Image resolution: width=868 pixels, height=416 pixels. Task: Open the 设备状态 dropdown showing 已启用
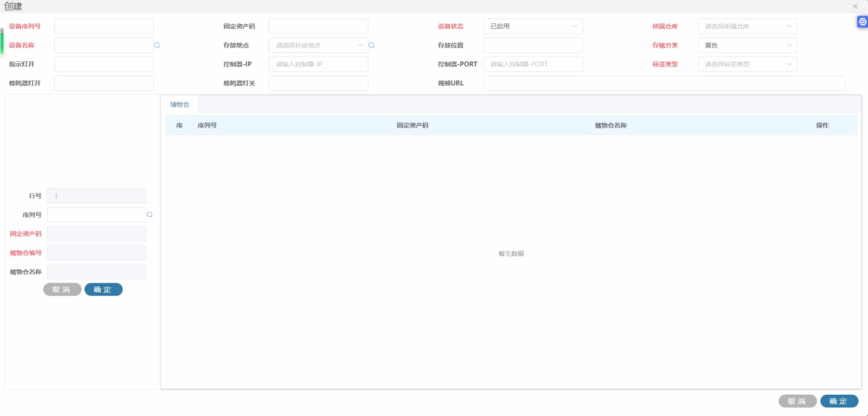click(533, 26)
